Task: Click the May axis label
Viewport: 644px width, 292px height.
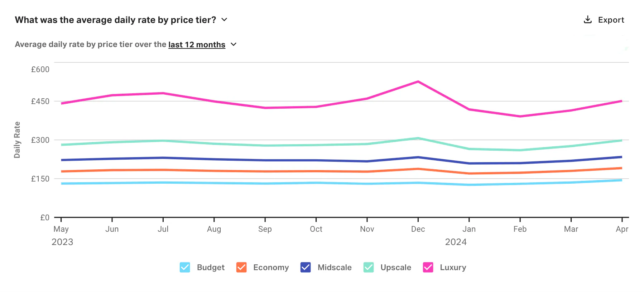Action: point(61,229)
